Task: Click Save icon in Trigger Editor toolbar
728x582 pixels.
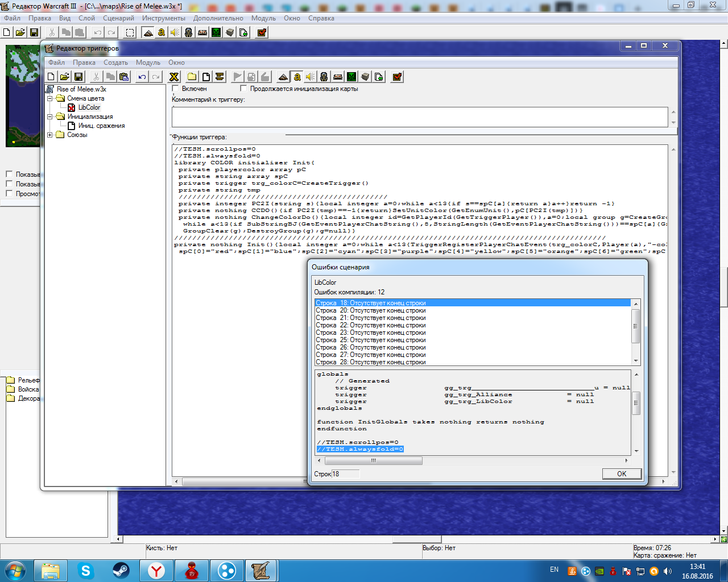Action: 78,77
